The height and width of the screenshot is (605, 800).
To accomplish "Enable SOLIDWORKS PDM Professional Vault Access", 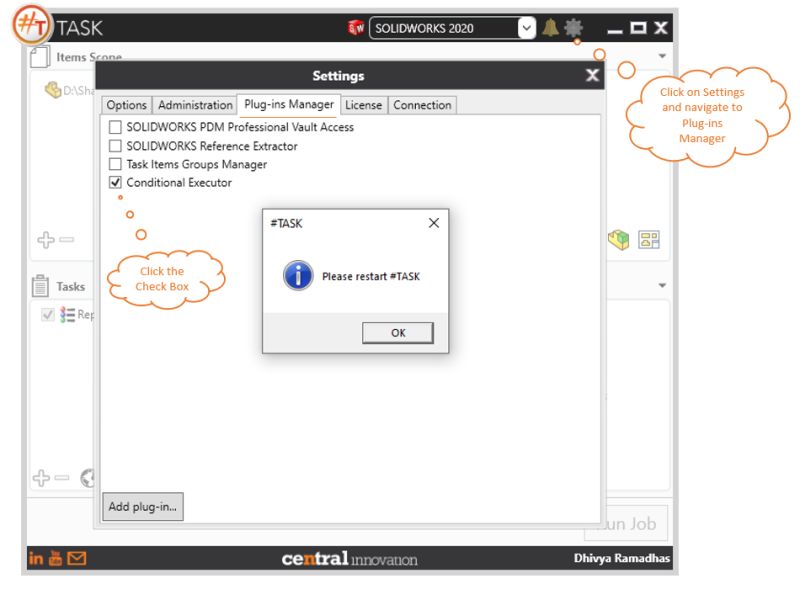I will [x=115, y=128].
